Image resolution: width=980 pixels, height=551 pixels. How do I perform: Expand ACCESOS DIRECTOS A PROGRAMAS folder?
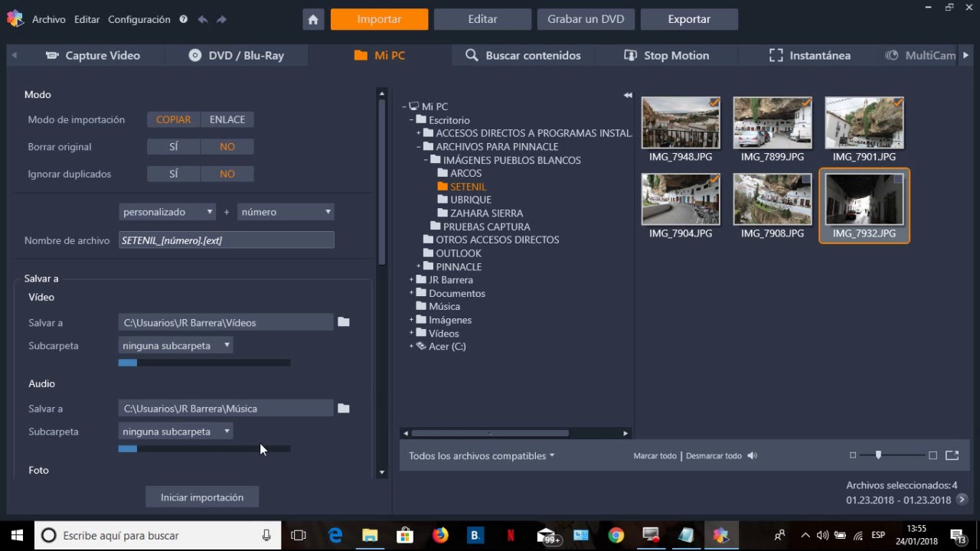[419, 133]
